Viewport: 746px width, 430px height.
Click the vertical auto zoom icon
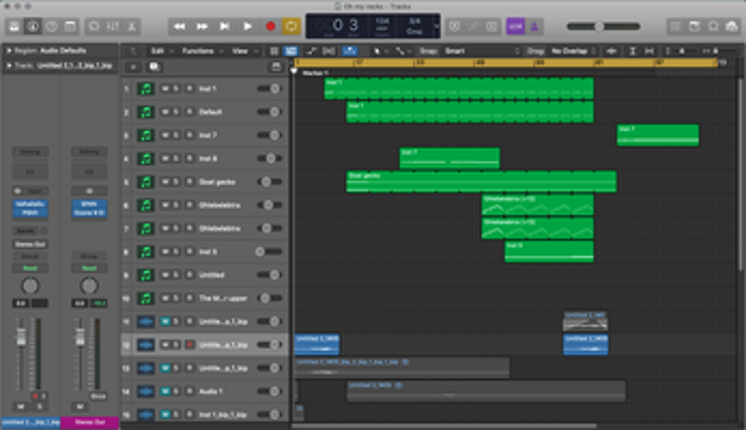click(633, 51)
